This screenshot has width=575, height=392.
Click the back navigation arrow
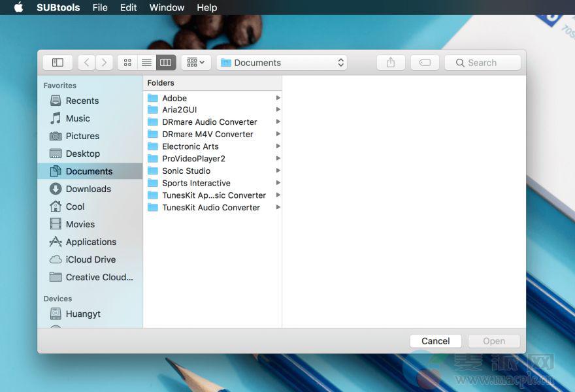(x=87, y=63)
